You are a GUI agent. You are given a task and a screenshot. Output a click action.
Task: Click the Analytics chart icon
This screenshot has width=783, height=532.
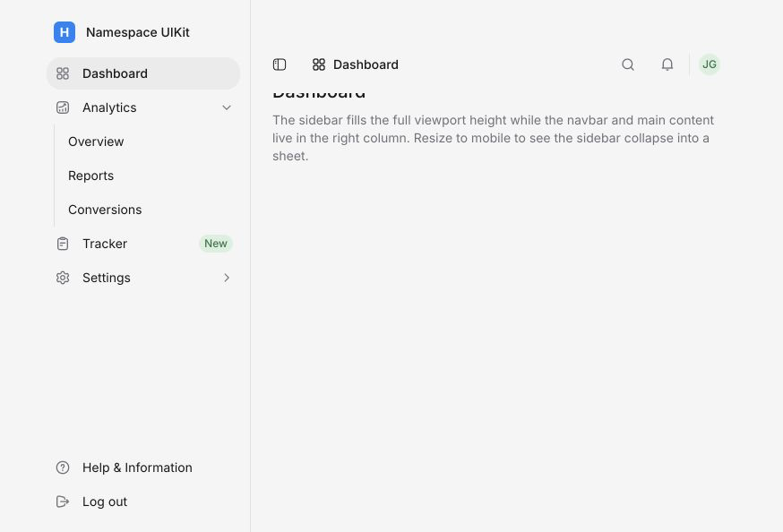63,107
